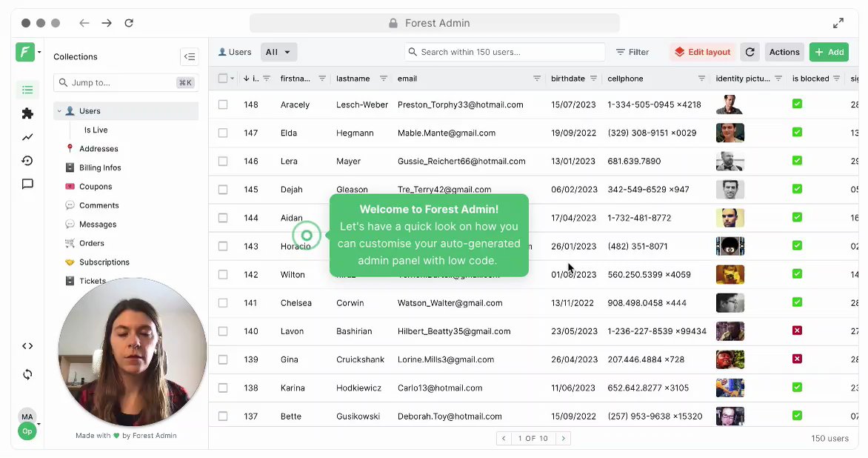Open the identity picture column filter icon
Screen dimensions: 868x458
(778, 79)
